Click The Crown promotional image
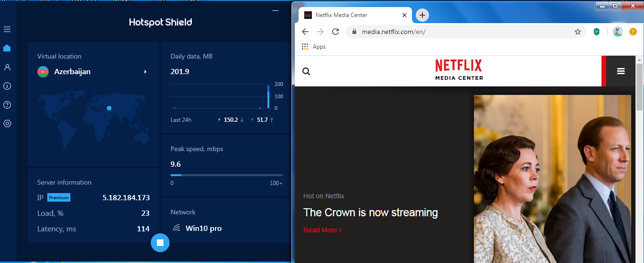The height and width of the screenshot is (263, 644). (x=552, y=179)
